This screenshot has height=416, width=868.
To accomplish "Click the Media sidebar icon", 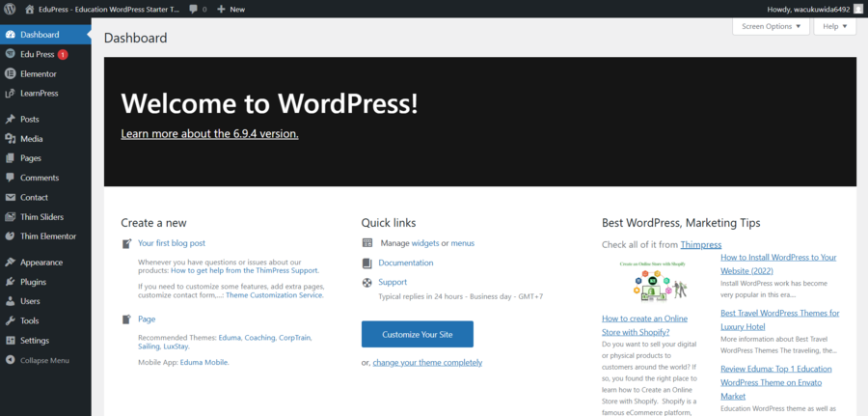I will pyautogui.click(x=10, y=138).
